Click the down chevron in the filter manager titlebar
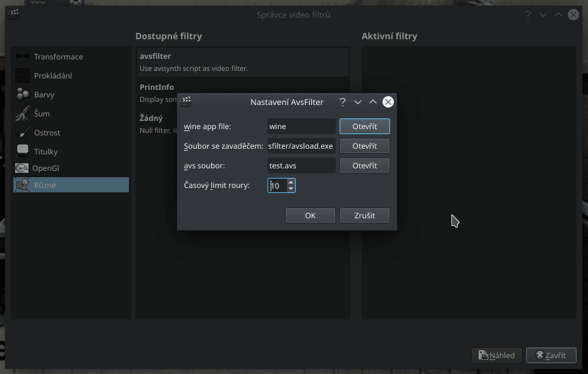This screenshot has height=374, width=588. click(542, 14)
